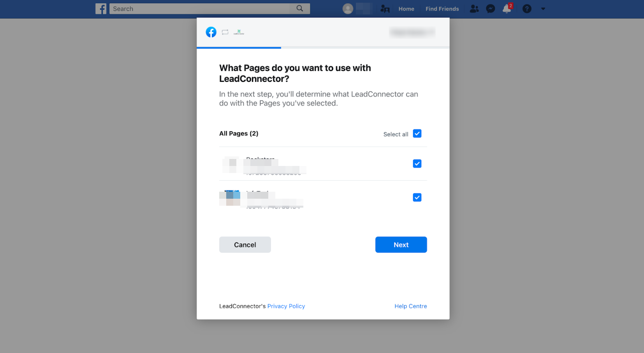Uncheck the second page's checkbox

[x=417, y=198]
